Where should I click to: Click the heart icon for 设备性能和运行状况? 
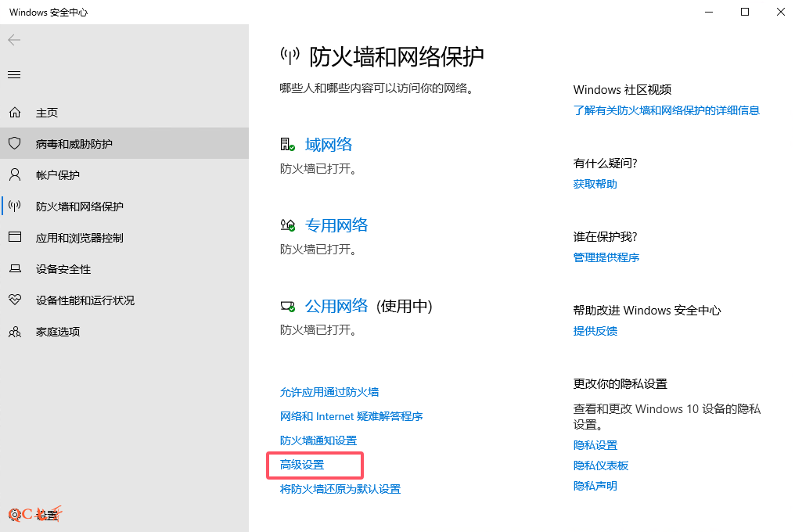(x=14, y=300)
